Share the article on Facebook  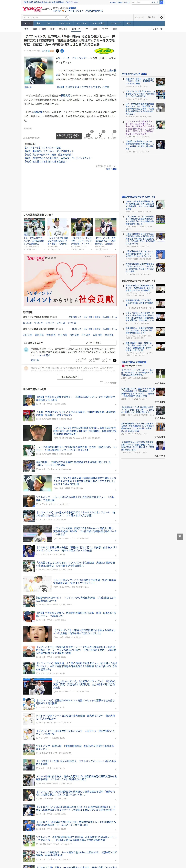click(x=62, y=51)
